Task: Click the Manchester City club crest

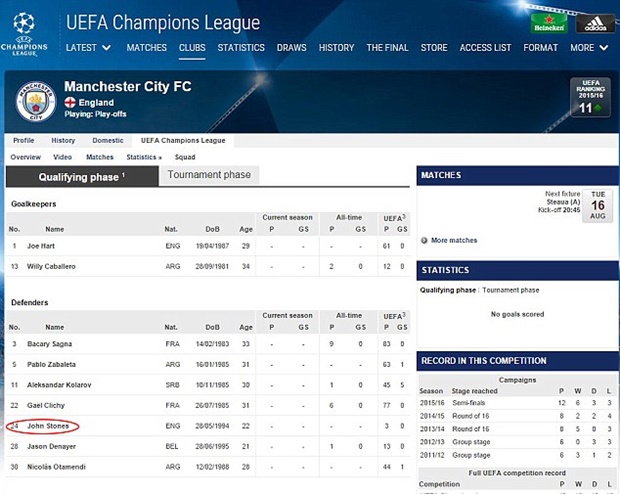Action: pos(36,101)
